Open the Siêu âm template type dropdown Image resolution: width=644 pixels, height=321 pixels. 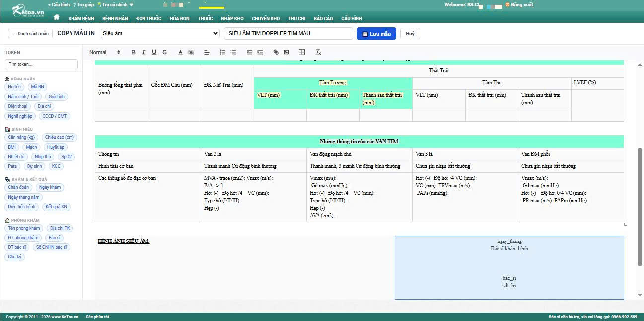click(160, 34)
